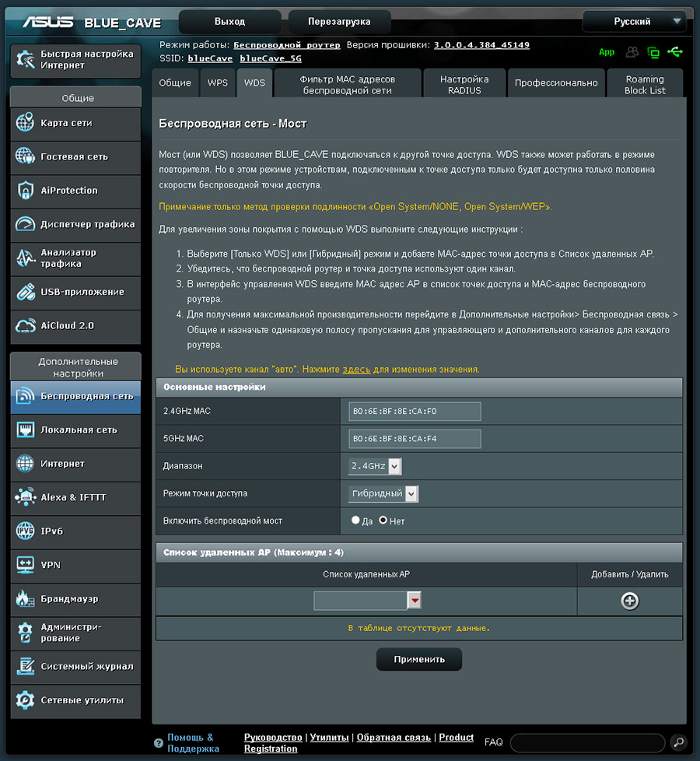The width and height of the screenshot is (700, 761).
Task: Click the blueCave_5G SSID link
Action: [x=271, y=58]
